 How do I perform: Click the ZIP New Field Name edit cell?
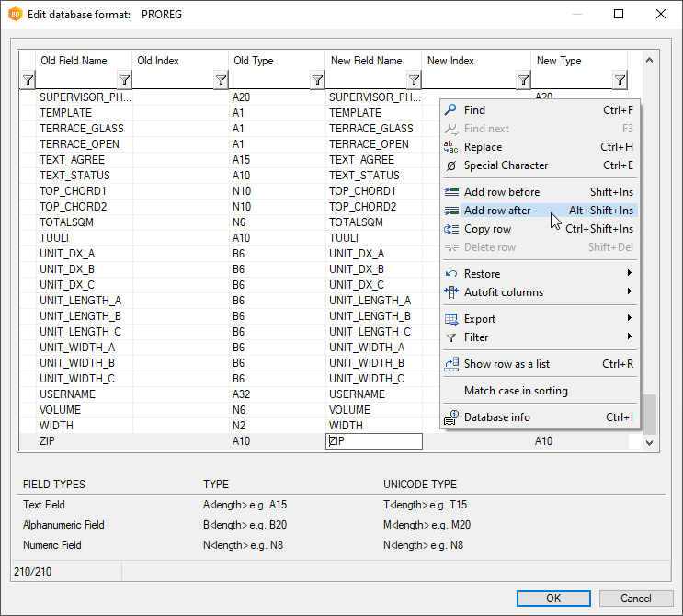(x=374, y=441)
